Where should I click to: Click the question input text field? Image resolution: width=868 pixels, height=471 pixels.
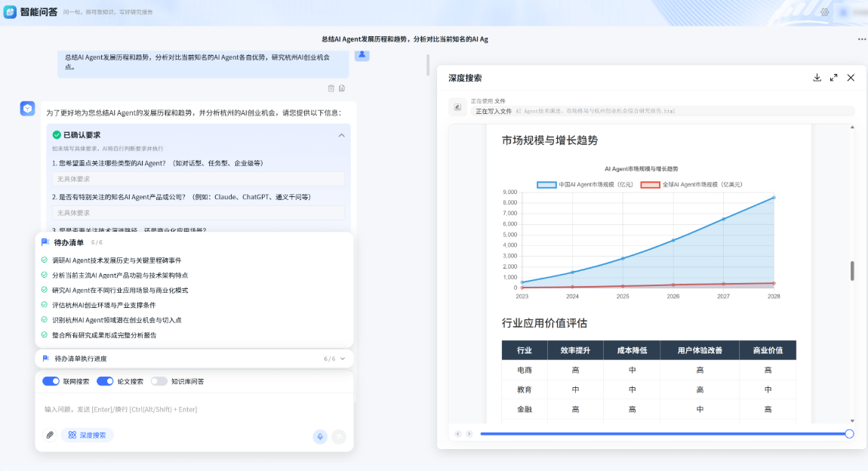pos(194,409)
